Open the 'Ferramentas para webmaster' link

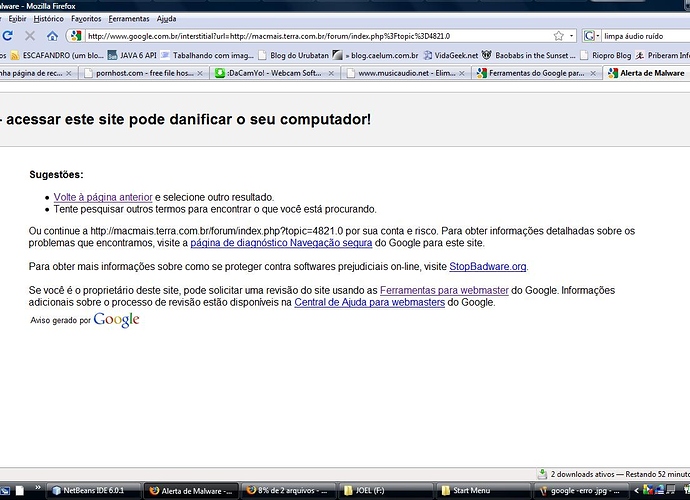click(444, 290)
